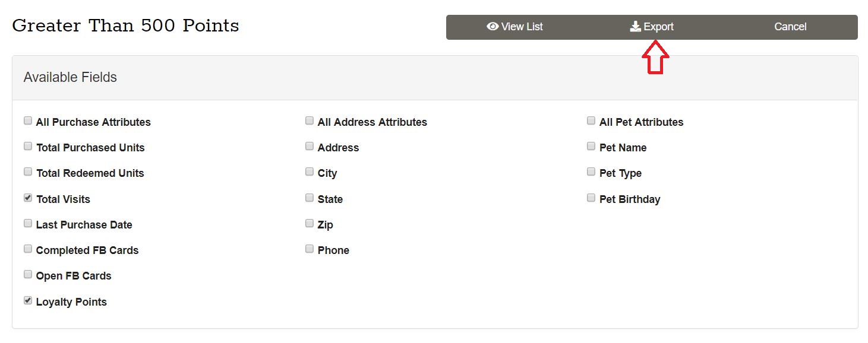The image size is (868, 343).
Task: Enable Total Purchased Units checkbox
Action: [28, 147]
